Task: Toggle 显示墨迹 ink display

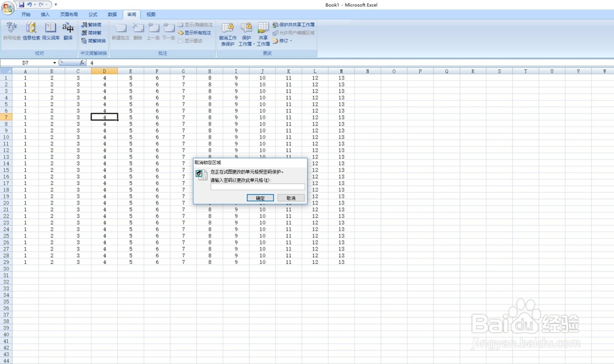Action: (190, 41)
